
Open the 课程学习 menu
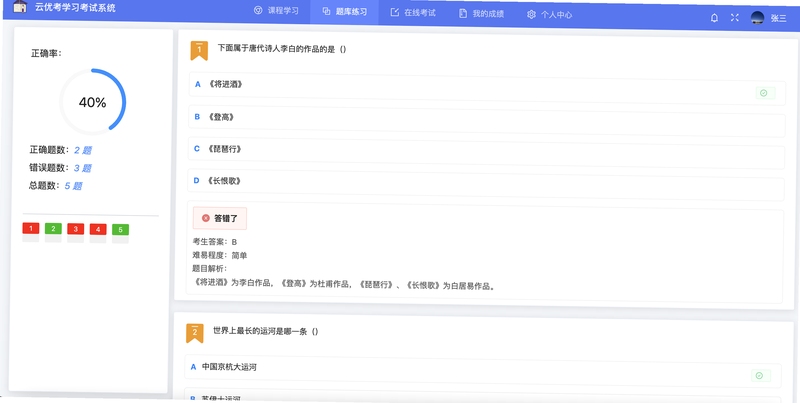pyautogui.click(x=276, y=11)
